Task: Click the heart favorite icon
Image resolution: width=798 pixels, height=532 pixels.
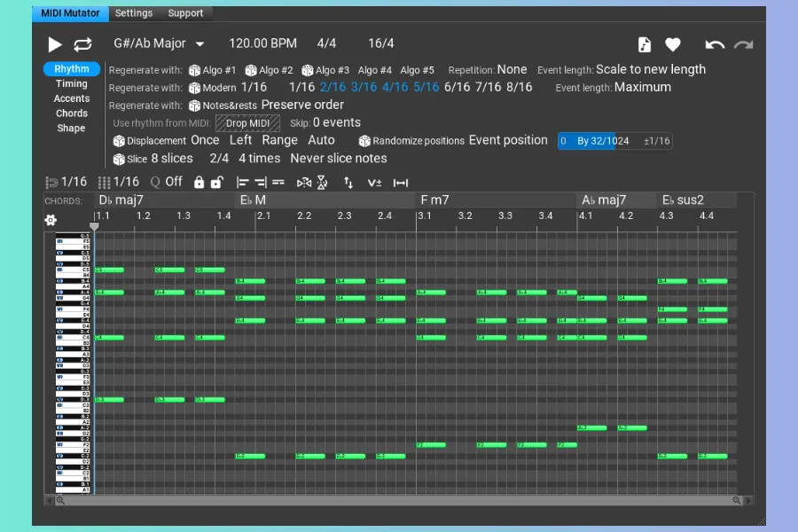Action: pos(673,44)
